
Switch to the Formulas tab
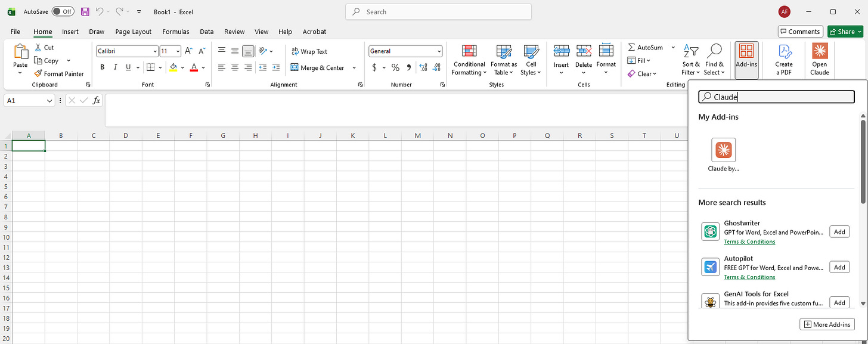176,32
